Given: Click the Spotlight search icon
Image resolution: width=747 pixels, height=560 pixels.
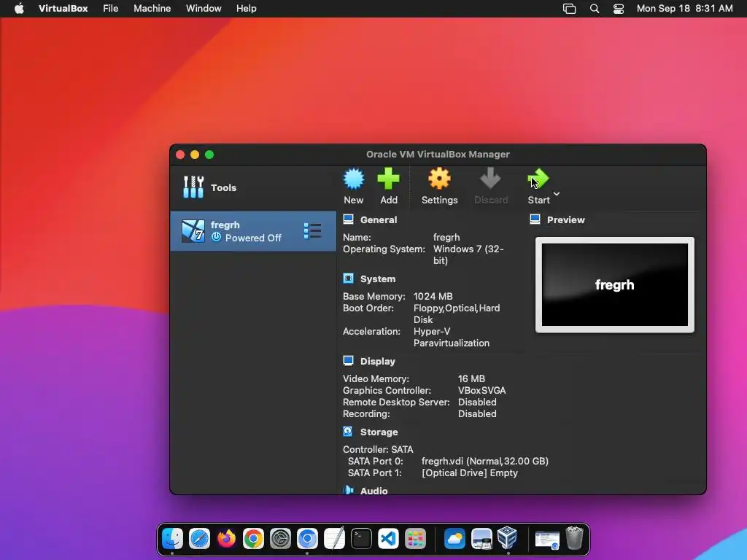Looking at the screenshot, I should coord(595,9).
